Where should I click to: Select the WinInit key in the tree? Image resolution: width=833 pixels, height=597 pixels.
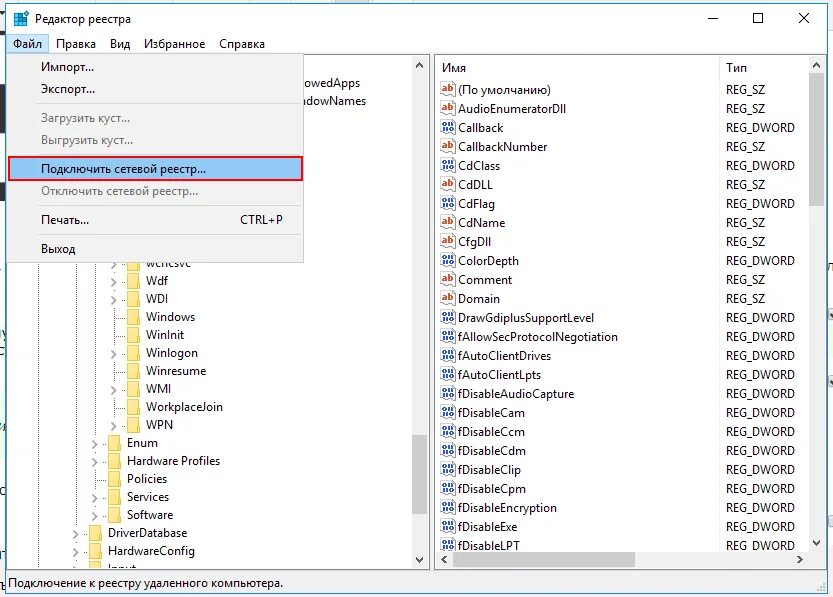pos(165,335)
